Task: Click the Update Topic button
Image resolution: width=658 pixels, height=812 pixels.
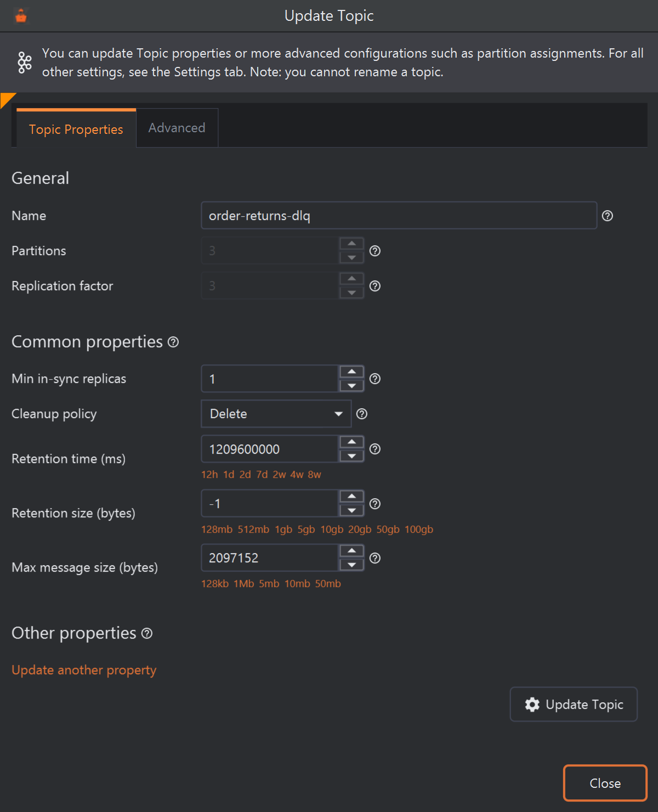Action: coord(574,704)
